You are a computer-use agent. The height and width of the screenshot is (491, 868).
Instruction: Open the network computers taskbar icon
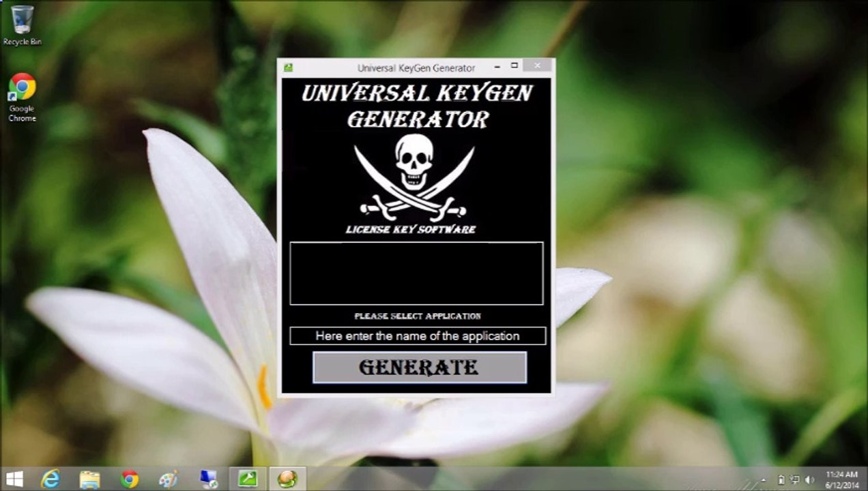pyautogui.click(x=208, y=479)
